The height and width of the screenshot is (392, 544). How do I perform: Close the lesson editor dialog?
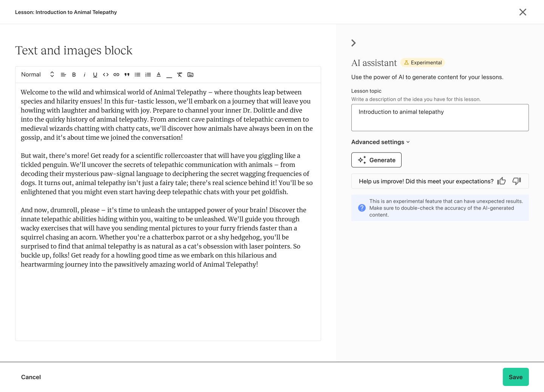(x=523, y=12)
